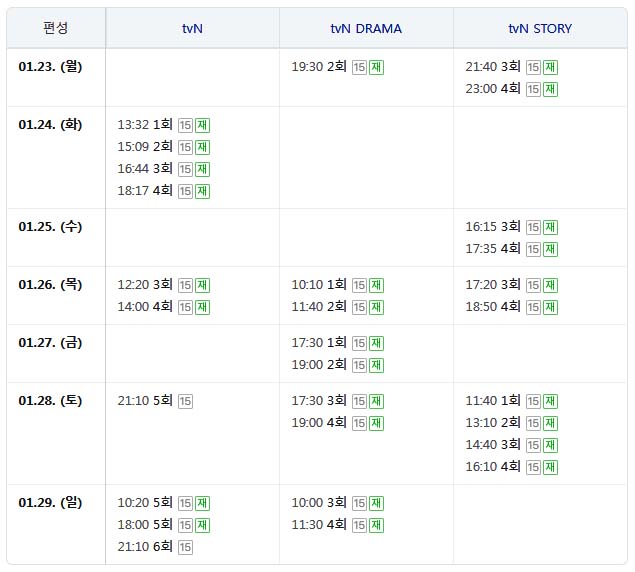Click the green 재 rerun icon beside 19:30 2회
This screenshot has height=572, width=635.
tap(376, 67)
